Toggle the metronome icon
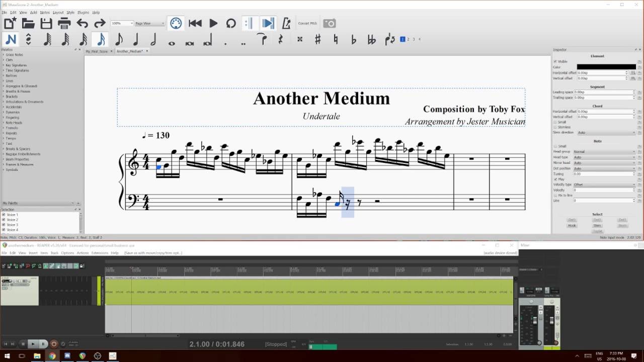 (x=286, y=23)
